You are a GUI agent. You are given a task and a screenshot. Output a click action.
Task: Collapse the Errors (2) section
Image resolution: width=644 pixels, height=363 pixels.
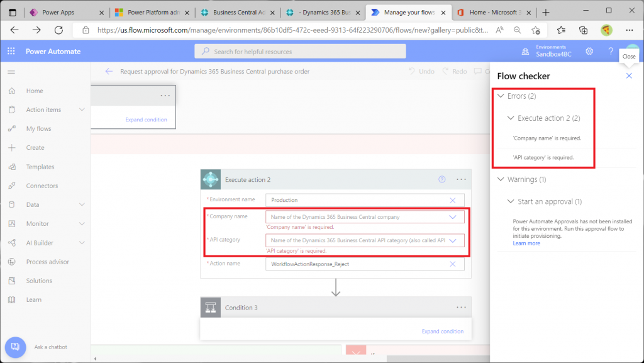(501, 96)
